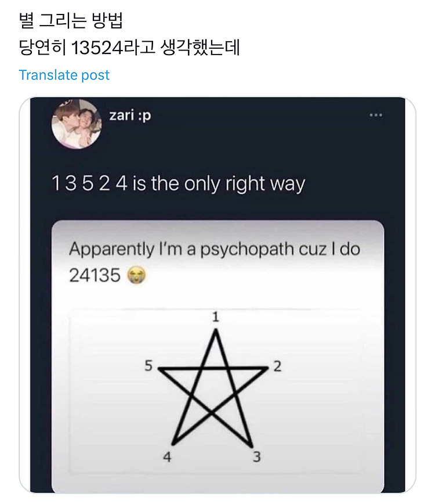Viewport: 435px width, 504px height.
Task: Open the embedded screenshot image card
Action: tap(217, 357)
